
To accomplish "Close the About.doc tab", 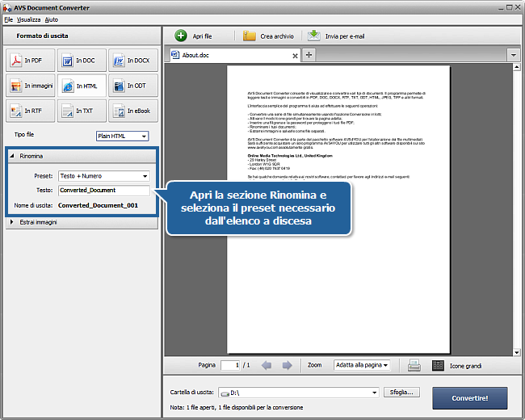I will [295, 56].
